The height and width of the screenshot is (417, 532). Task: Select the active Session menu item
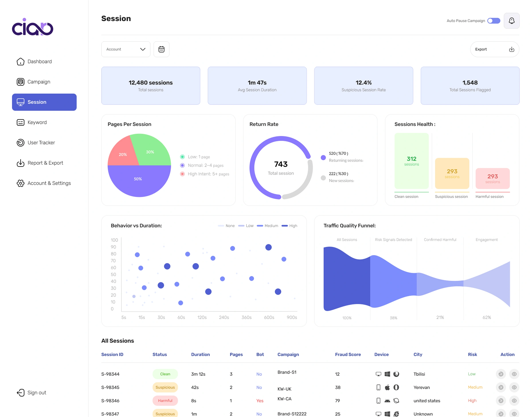pos(44,102)
